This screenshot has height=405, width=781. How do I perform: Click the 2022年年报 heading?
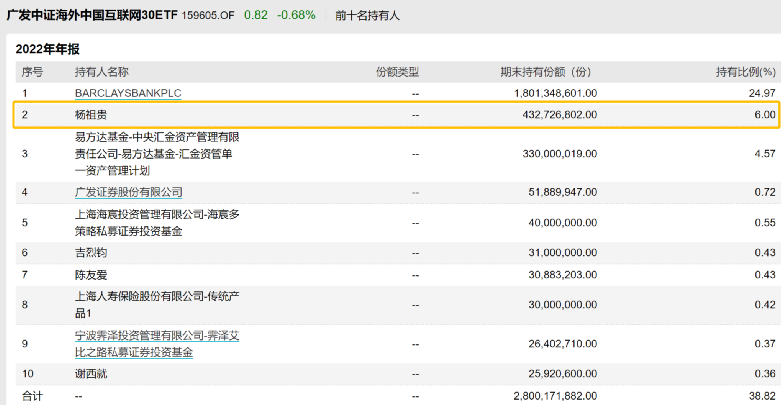pos(47,49)
